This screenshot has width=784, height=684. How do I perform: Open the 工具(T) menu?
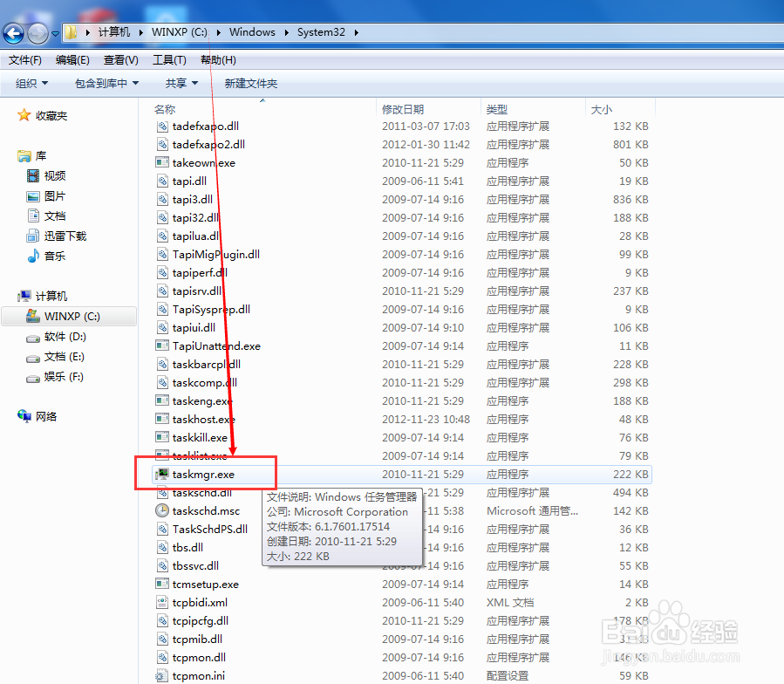pos(169,60)
